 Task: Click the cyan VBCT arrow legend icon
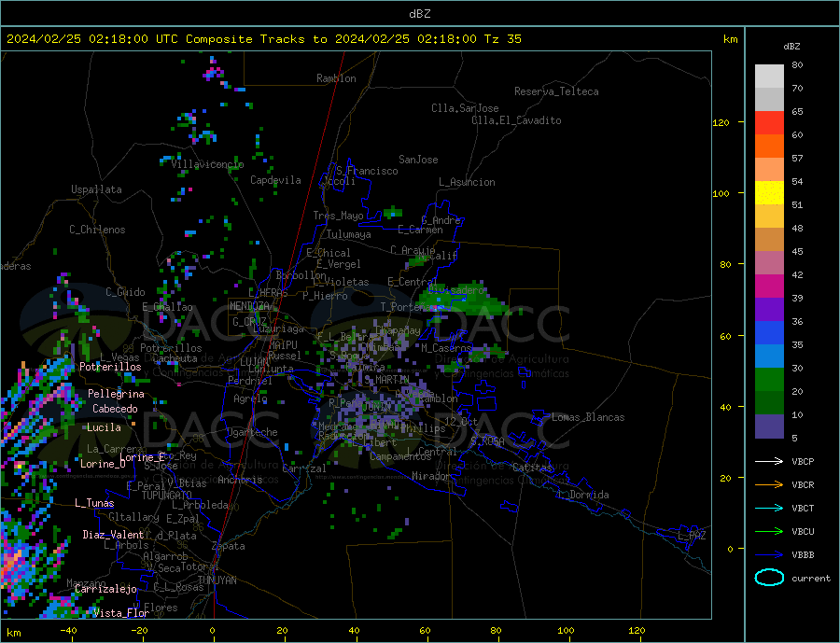[x=769, y=508]
